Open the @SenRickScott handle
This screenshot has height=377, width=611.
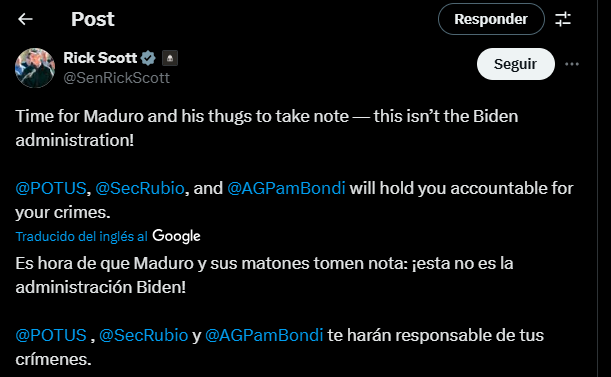point(117,78)
